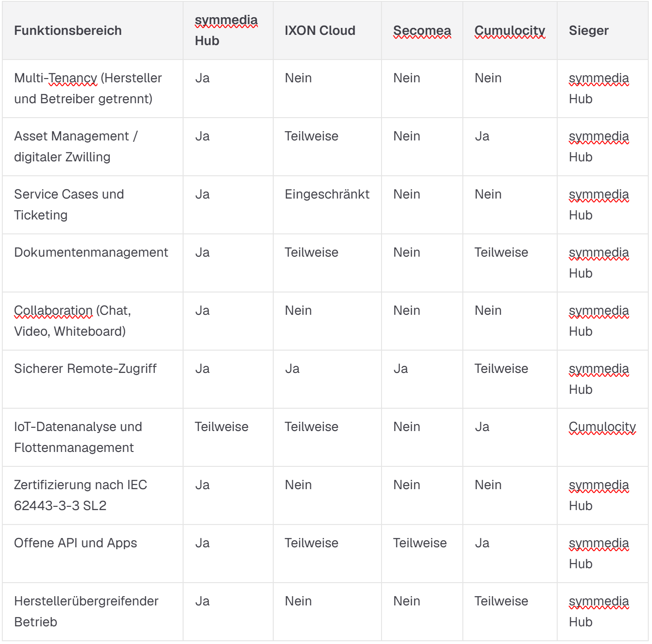
Task: Click the Zertifizierung nach IEC 62443-3-3 cell
Action: pyautogui.click(x=92, y=495)
